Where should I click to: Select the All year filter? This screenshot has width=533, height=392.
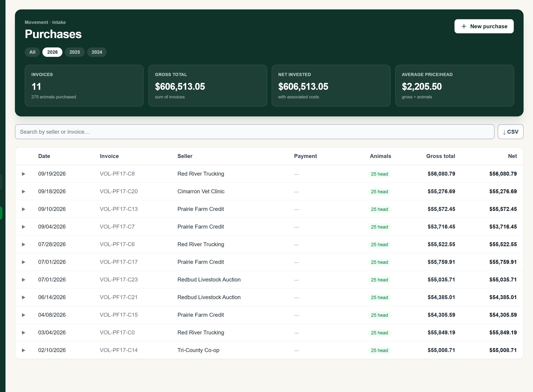pyautogui.click(x=32, y=52)
